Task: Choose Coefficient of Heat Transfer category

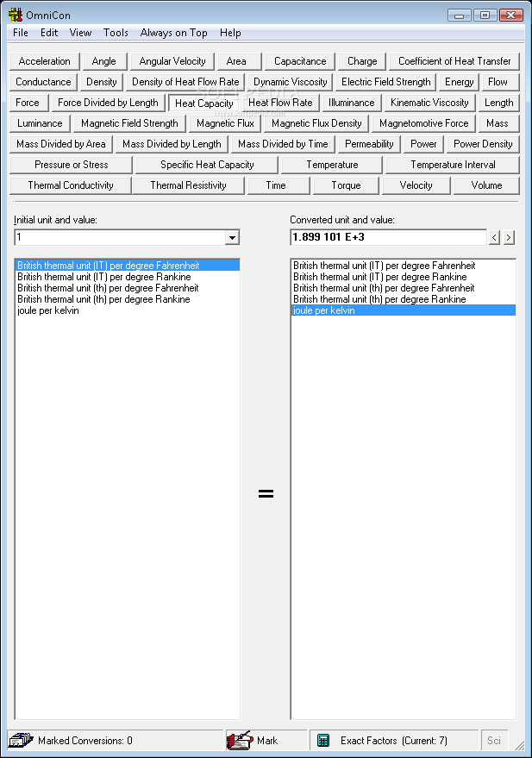Action: [x=454, y=61]
